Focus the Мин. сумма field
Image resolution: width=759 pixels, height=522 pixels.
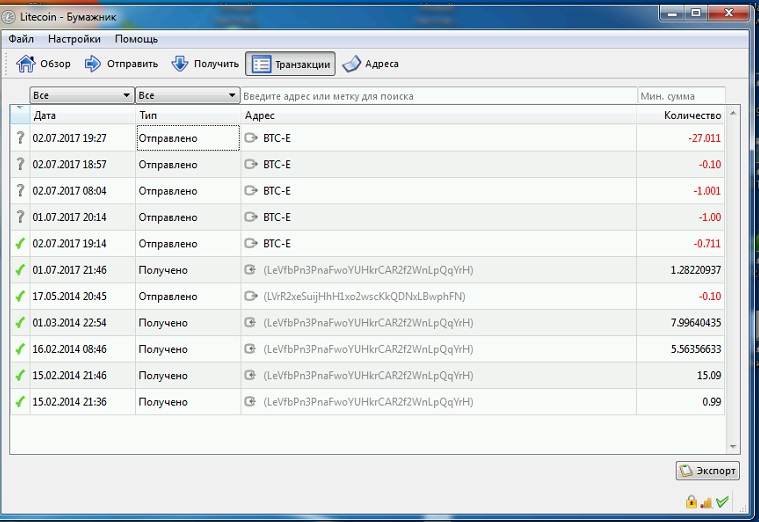[x=682, y=96]
